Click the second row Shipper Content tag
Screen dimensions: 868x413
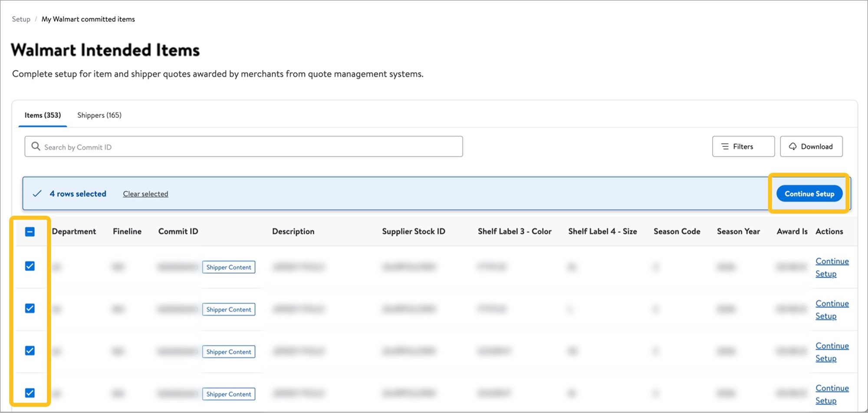[x=229, y=309]
